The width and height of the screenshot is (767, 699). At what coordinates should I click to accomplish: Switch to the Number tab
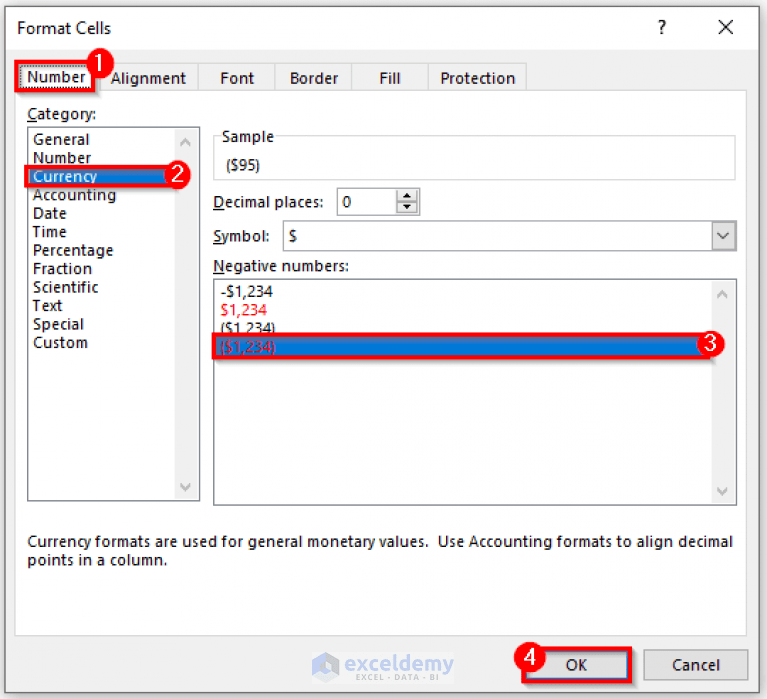tap(56, 77)
